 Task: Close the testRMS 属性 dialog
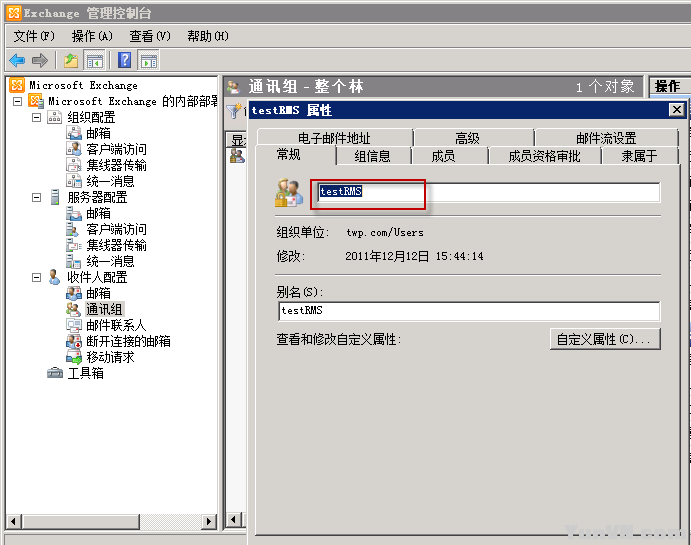(676, 110)
